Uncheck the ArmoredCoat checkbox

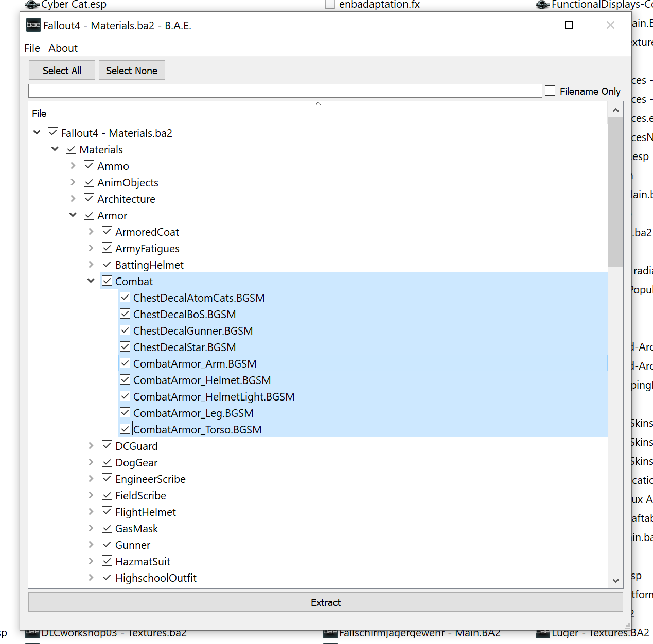click(107, 232)
